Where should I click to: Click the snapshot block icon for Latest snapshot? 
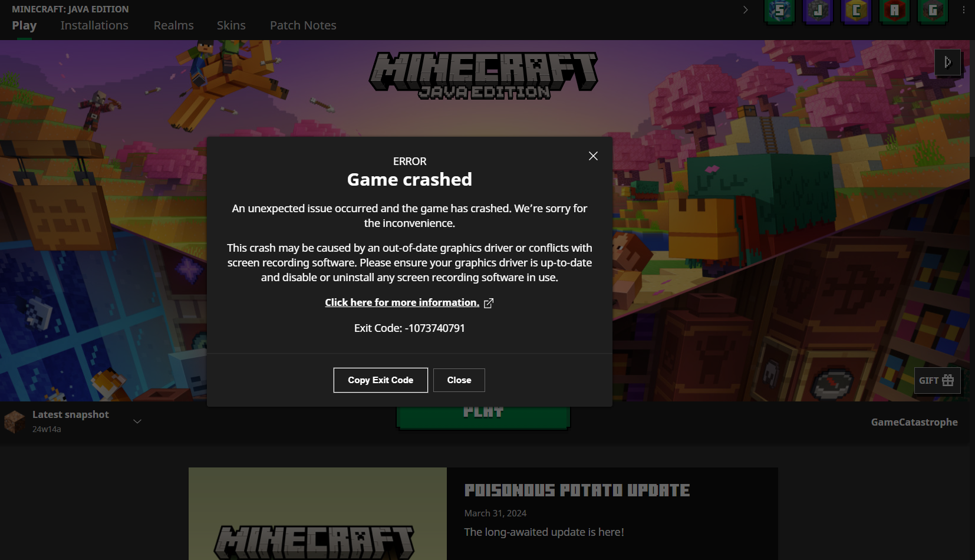pyautogui.click(x=14, y=421)
